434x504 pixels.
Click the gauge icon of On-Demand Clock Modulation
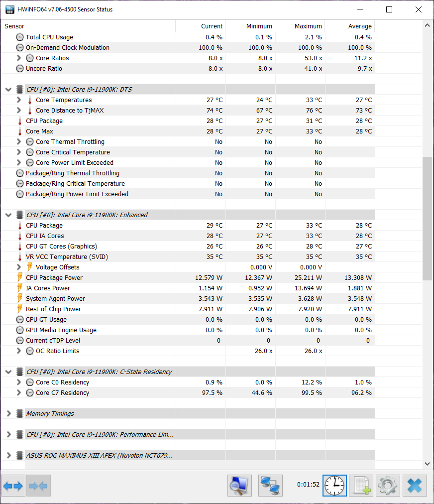20,48
